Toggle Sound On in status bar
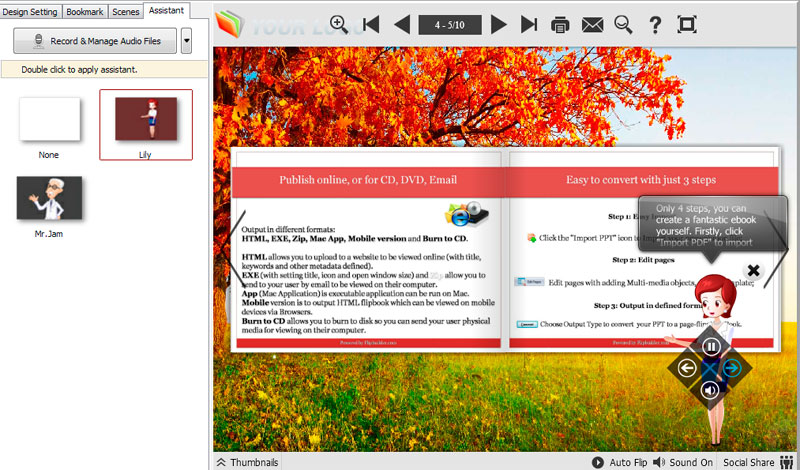This screenshot has height=470, width=800. click(x=683, y=462)
